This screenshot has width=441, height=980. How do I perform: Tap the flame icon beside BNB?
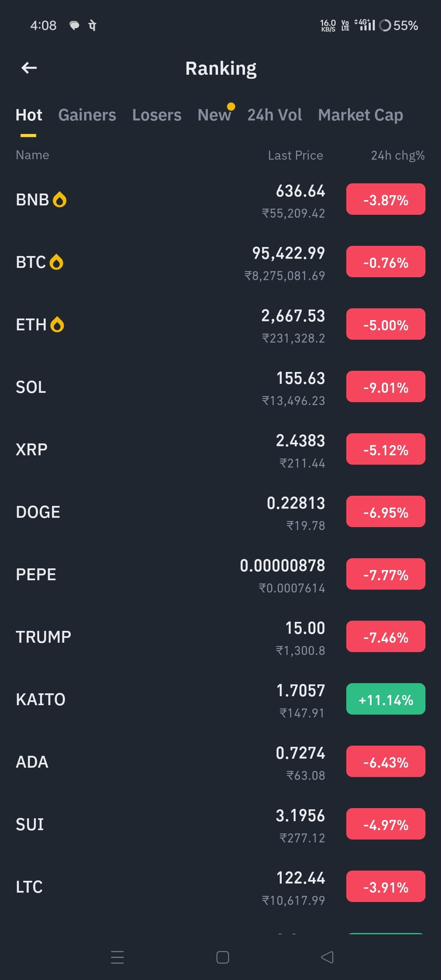[x=60, y=200]
